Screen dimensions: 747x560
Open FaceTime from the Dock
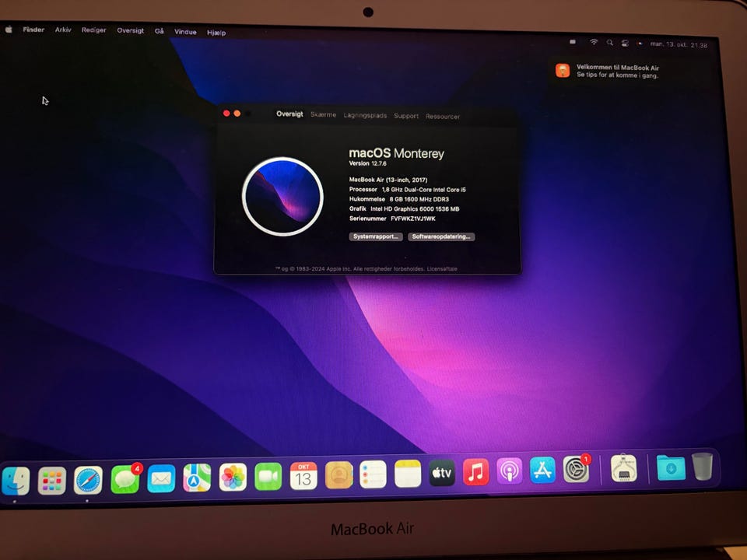pos(268,477)
